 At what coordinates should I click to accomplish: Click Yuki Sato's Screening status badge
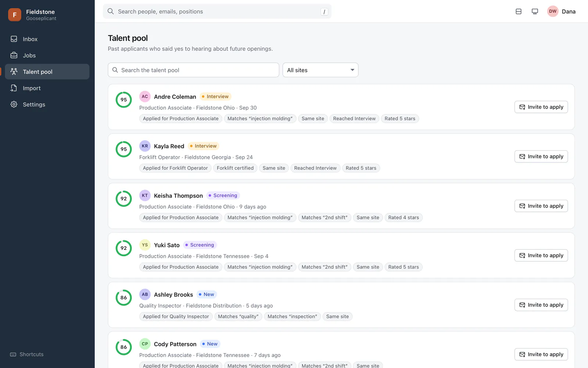click(200, 245)
